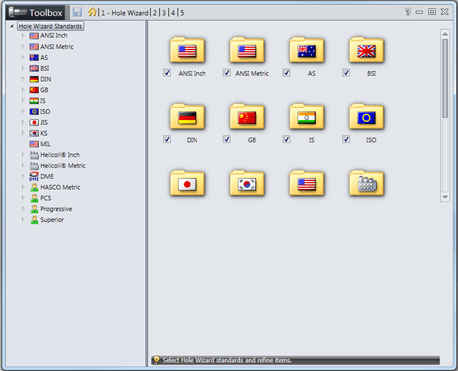Uncheck the ISO standard checkbox

346,139
